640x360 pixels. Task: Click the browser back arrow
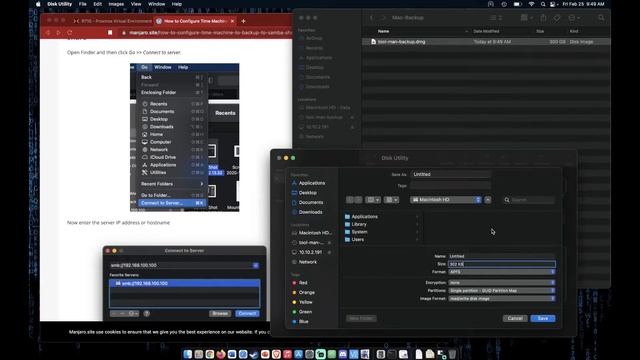click(x=47, y=32)
